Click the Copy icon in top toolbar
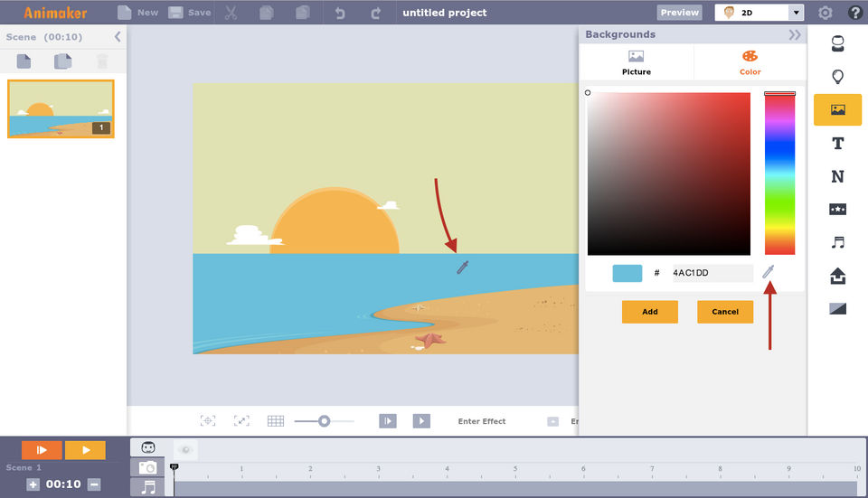 [267, 13]
